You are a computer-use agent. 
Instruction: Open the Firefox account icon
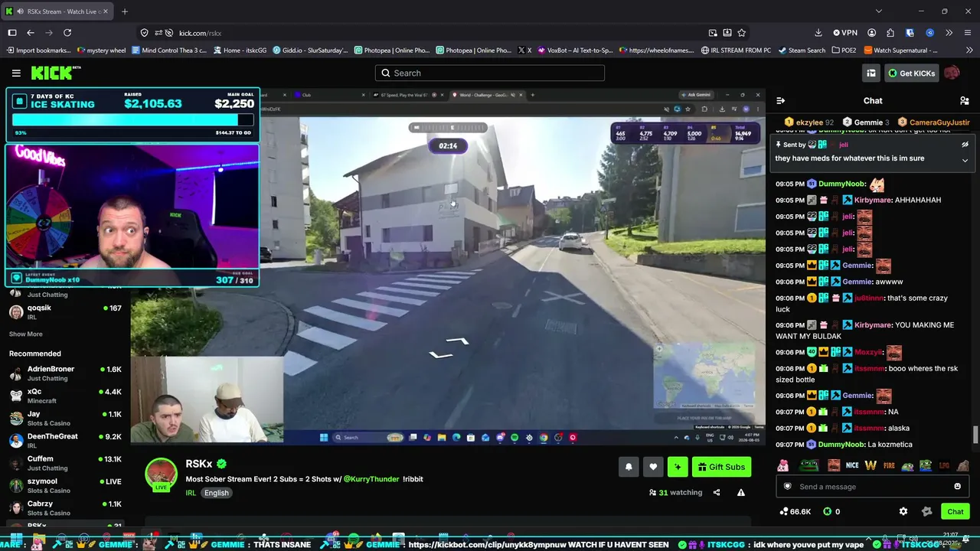(x=872, y=33)
